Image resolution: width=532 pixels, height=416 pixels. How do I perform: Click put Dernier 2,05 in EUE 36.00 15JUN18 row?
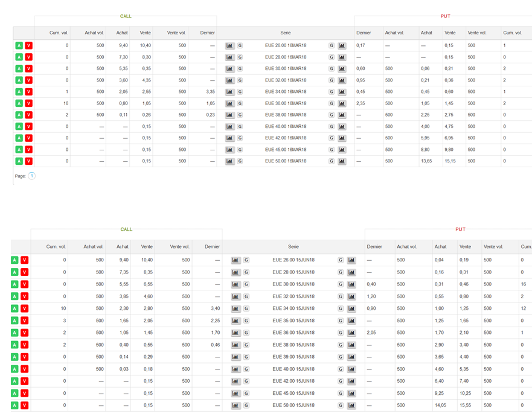371,333
